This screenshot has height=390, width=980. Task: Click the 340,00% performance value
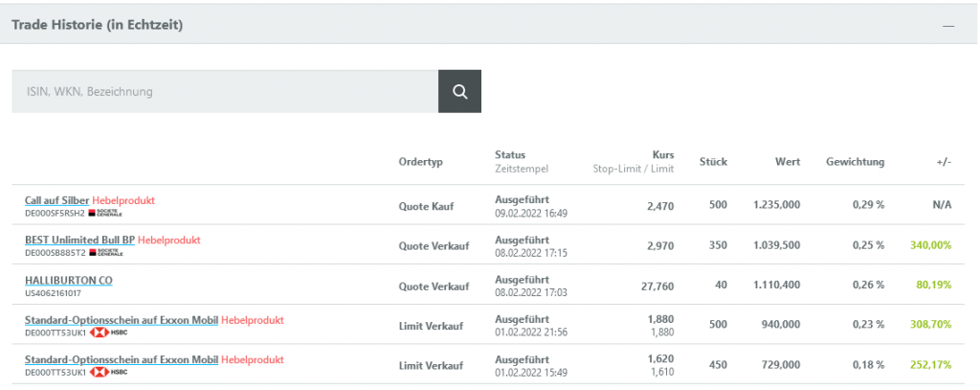[930, 245]
